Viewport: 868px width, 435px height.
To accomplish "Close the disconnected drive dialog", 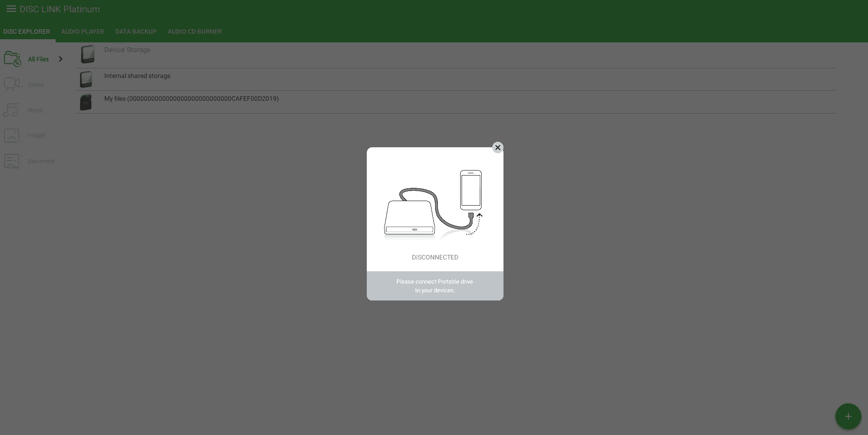I will click(498, 147).
